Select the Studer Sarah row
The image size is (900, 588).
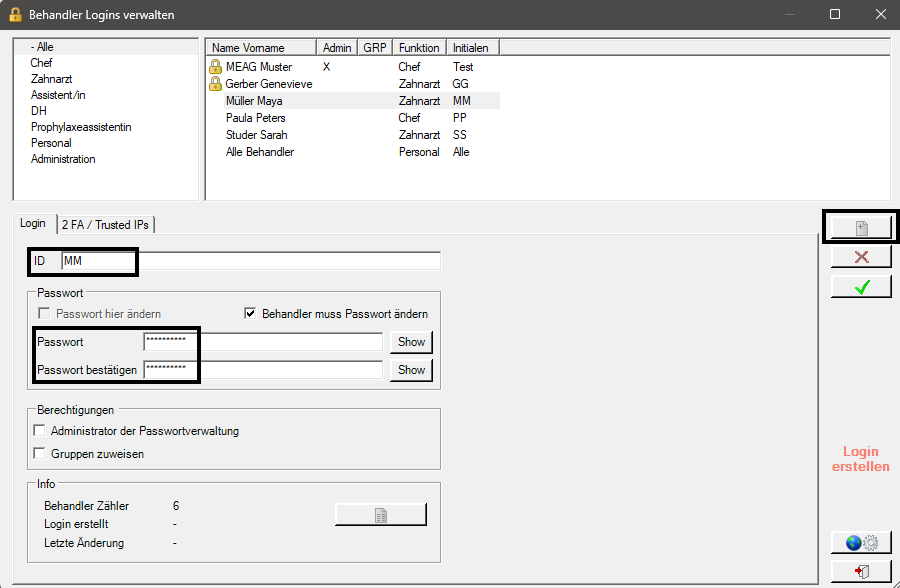(x=354, y=135)
